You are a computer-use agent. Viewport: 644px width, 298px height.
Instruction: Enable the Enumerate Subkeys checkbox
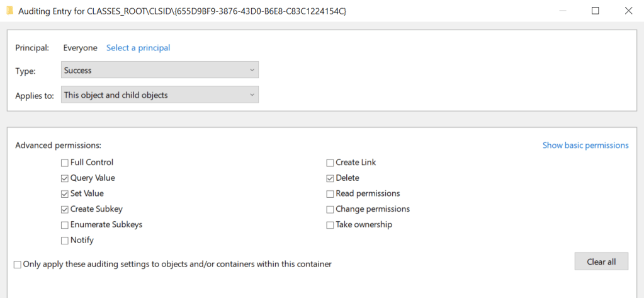point(65,225)
